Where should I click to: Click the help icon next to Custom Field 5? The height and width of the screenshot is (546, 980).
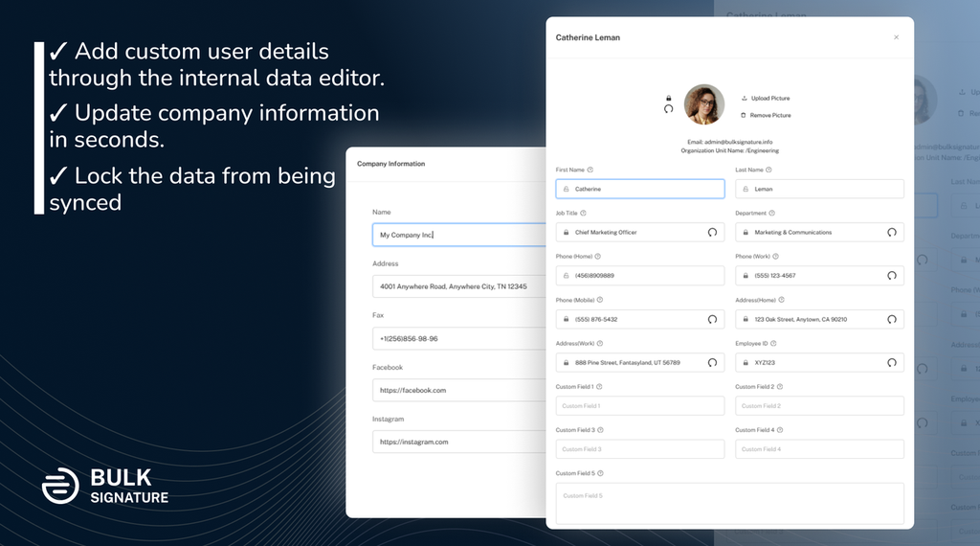click(x=601, y=473)
